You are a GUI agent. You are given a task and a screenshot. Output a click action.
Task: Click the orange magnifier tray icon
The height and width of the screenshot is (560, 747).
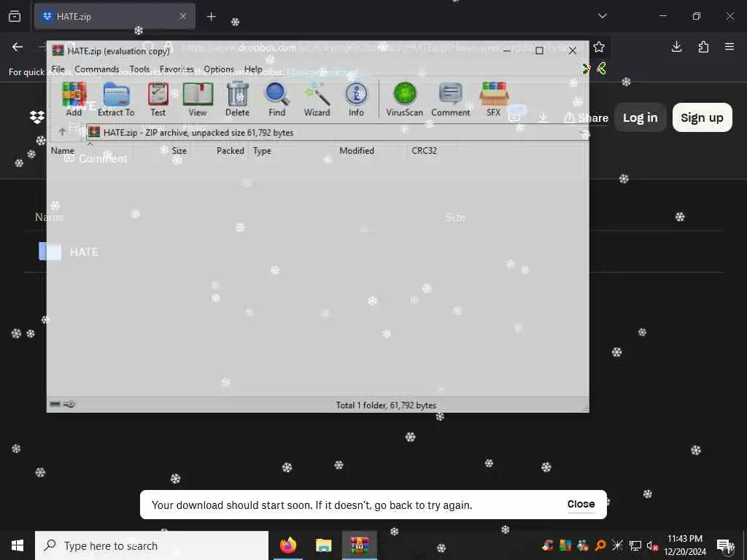[600, 545]
